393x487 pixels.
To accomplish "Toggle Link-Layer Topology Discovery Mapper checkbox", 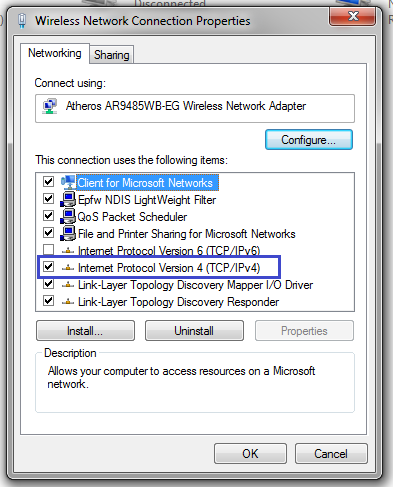I will [x=48, y=284].
